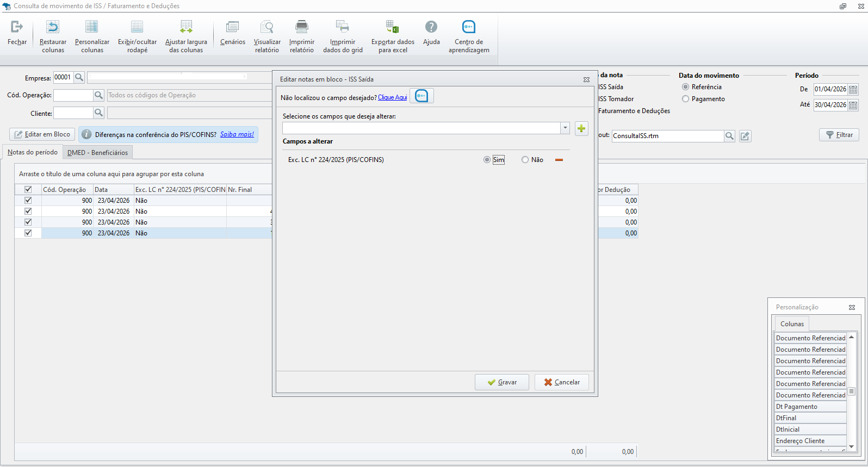This screenshot has width=868, height=467.
Task: Remove the Exc. LC field with minus icon
Action: 559,160
